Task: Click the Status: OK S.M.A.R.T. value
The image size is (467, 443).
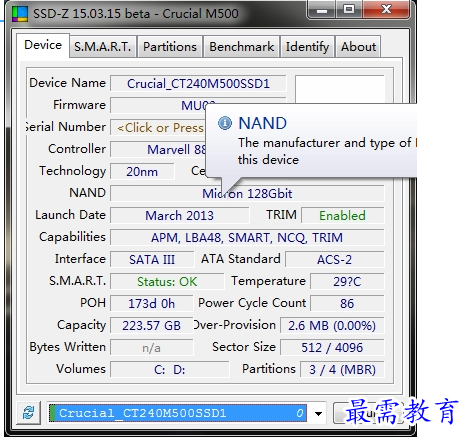Action: click(167, 281)
